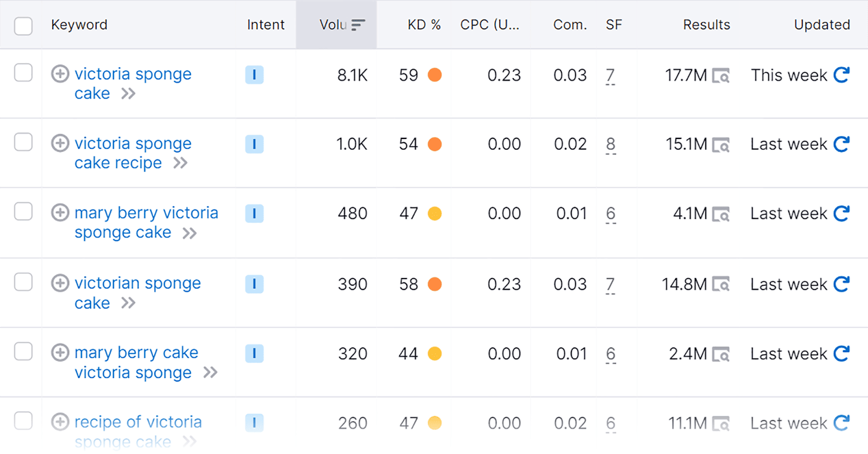The width and height of the screenshot is (868, 454).
Task: Check the select-all checkbox in the header
Action: coord(23,26)
